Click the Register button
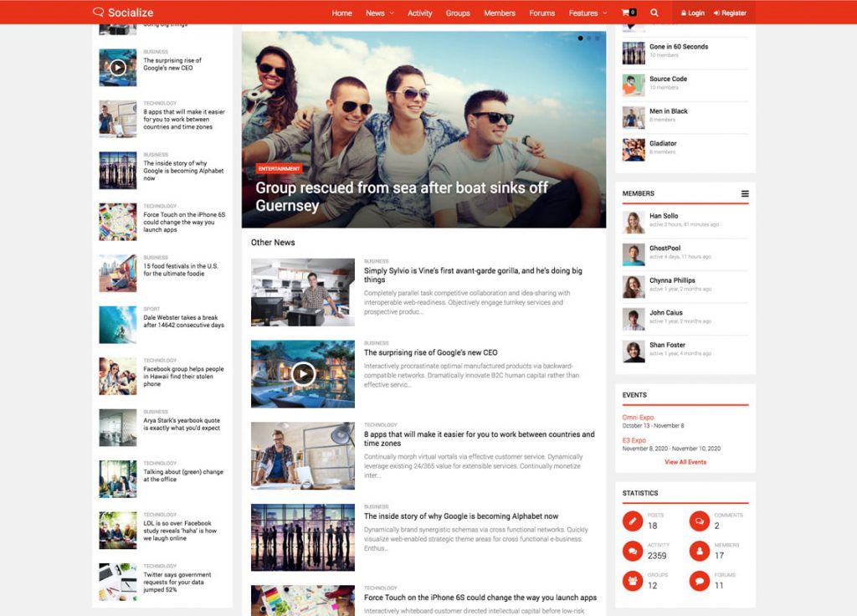Viewport: 857px width, 616px height. (730, 13)
